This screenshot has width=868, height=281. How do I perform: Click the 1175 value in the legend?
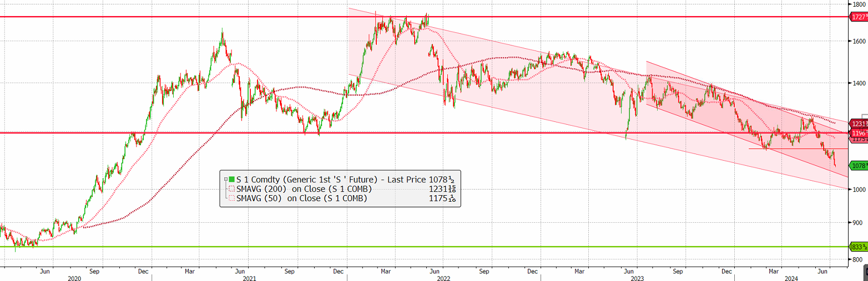[442, 198]
